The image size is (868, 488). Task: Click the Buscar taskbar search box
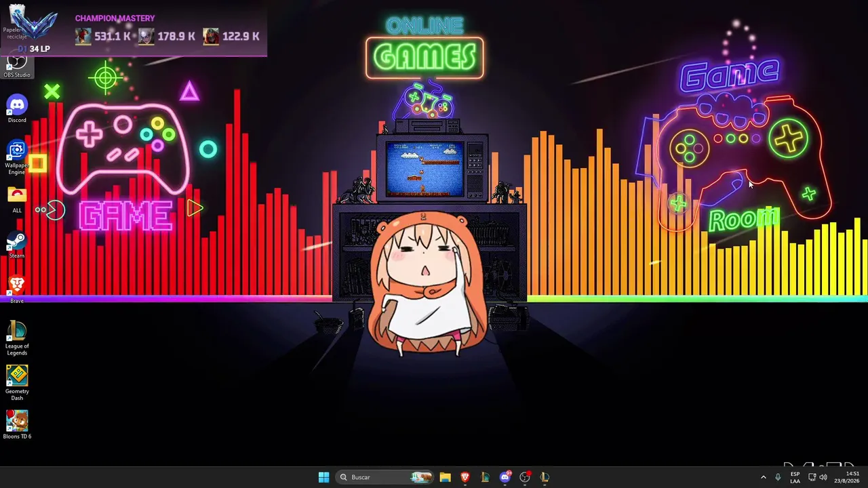tap(385, 477)
